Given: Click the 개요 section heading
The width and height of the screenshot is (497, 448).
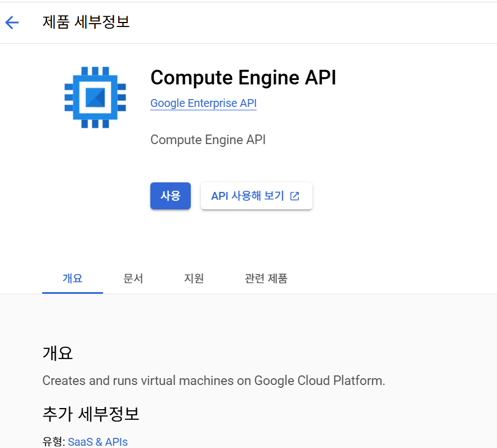Looking at the screenshot, I should point(57,353).
